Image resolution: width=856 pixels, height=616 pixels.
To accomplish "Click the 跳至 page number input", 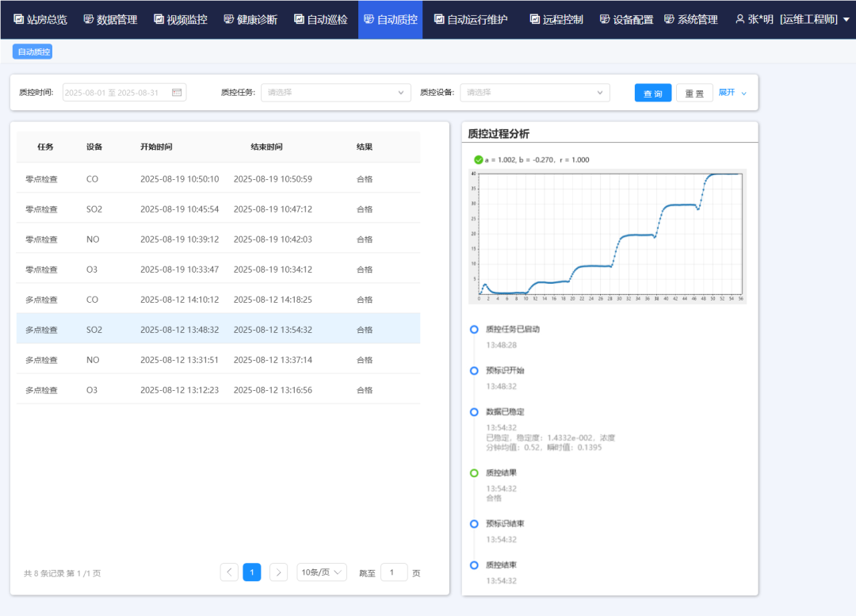I will click(x=394, y=572).
